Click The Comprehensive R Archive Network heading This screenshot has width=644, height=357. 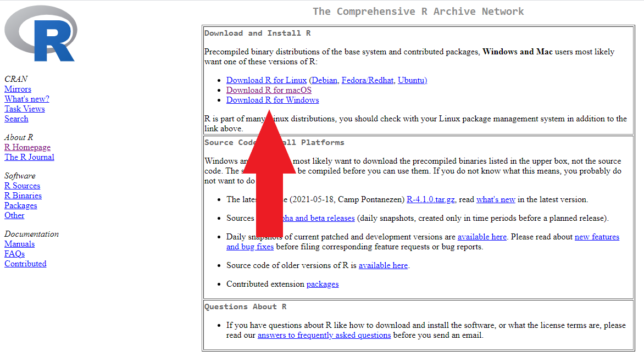tap(418, 12)
